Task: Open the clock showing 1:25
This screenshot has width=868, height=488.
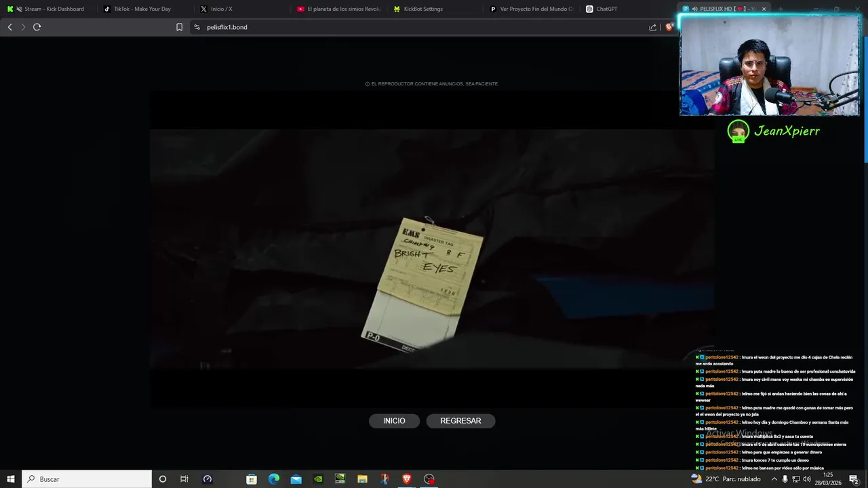Action: pyautogui.click(x=827, y=479)
